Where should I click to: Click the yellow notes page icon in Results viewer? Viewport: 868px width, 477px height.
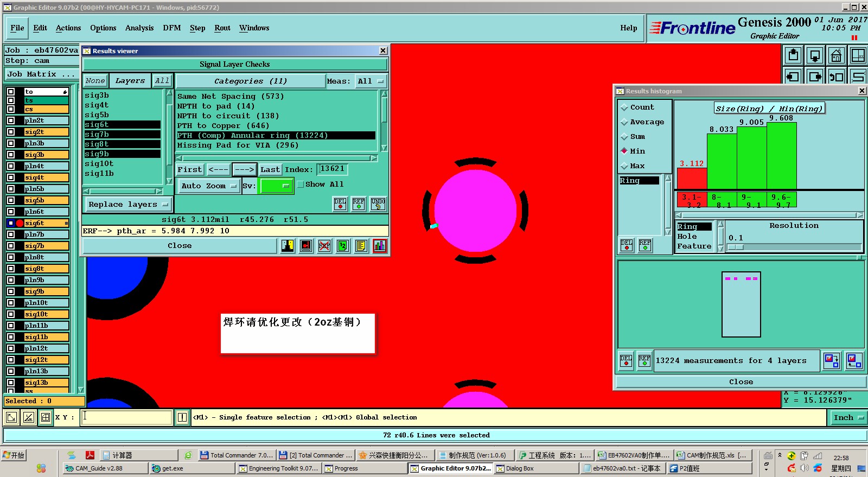tap(361, 246)
